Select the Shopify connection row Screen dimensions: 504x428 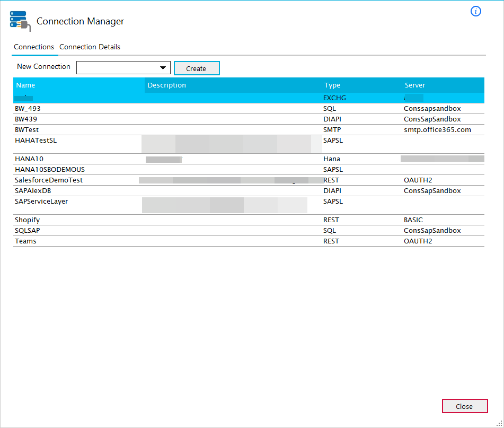click(x=249, y=220)
